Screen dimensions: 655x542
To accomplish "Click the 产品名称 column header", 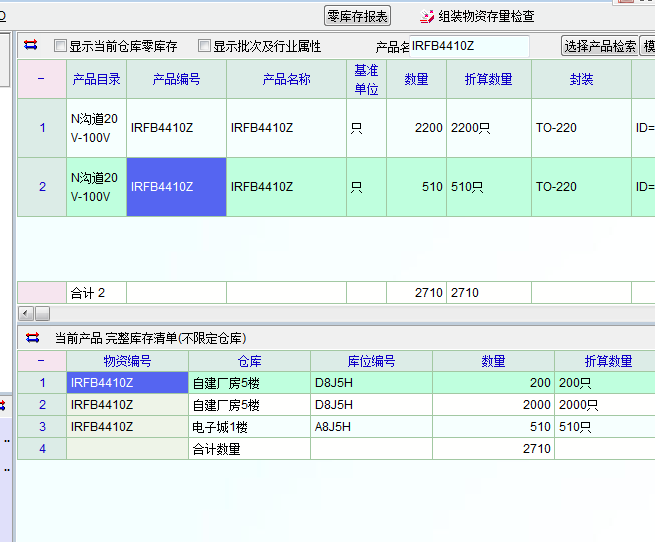I will coord(286,79).
